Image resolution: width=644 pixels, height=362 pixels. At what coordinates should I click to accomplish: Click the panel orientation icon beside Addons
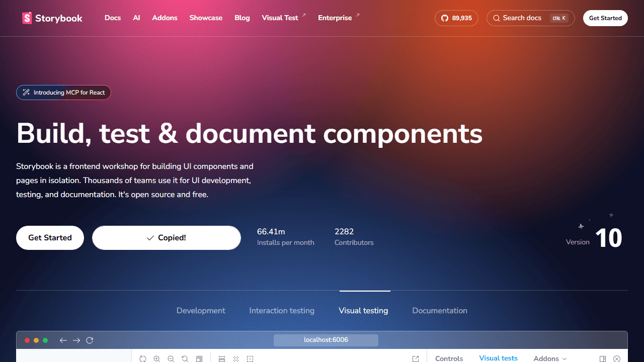[x=603, y=358]
